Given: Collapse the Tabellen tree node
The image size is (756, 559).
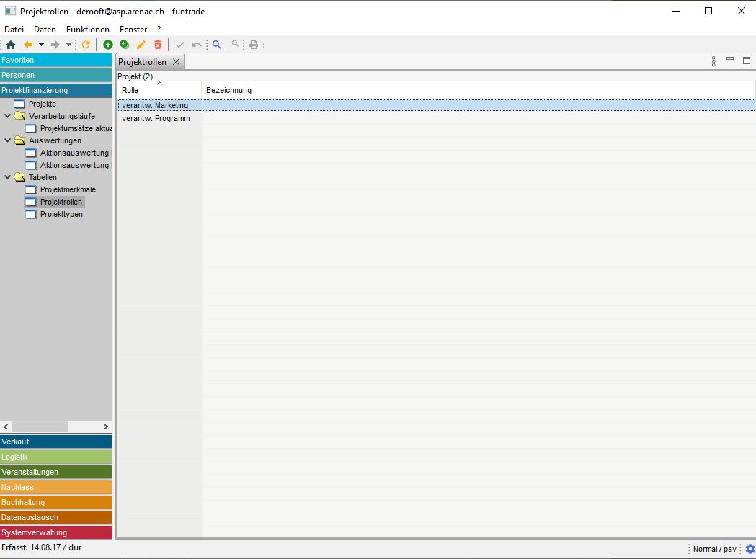Looking at the screenshot, I should tap(8, 177).
